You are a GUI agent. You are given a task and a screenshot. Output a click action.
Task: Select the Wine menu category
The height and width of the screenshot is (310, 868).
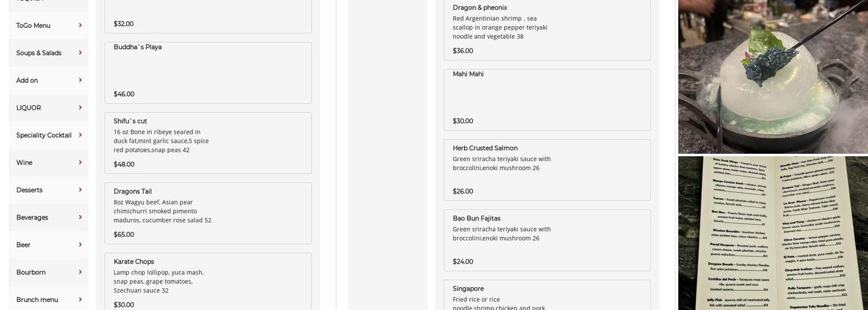(24, 162)
